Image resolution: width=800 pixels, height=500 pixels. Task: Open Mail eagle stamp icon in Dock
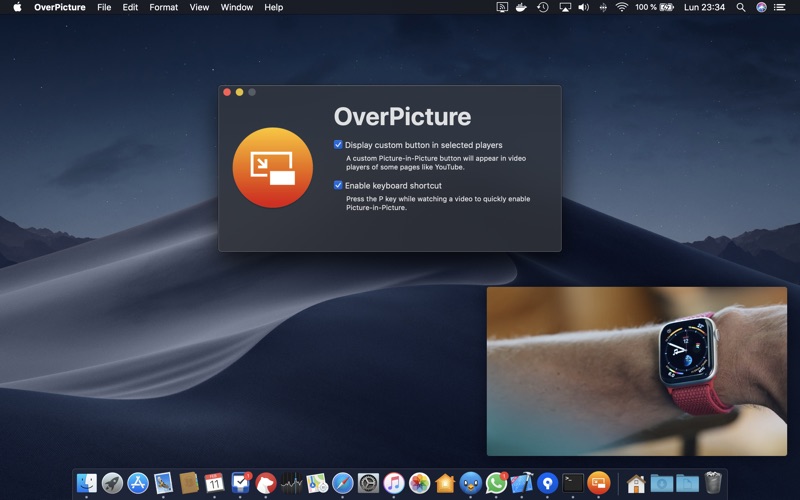tap(163, 483)
